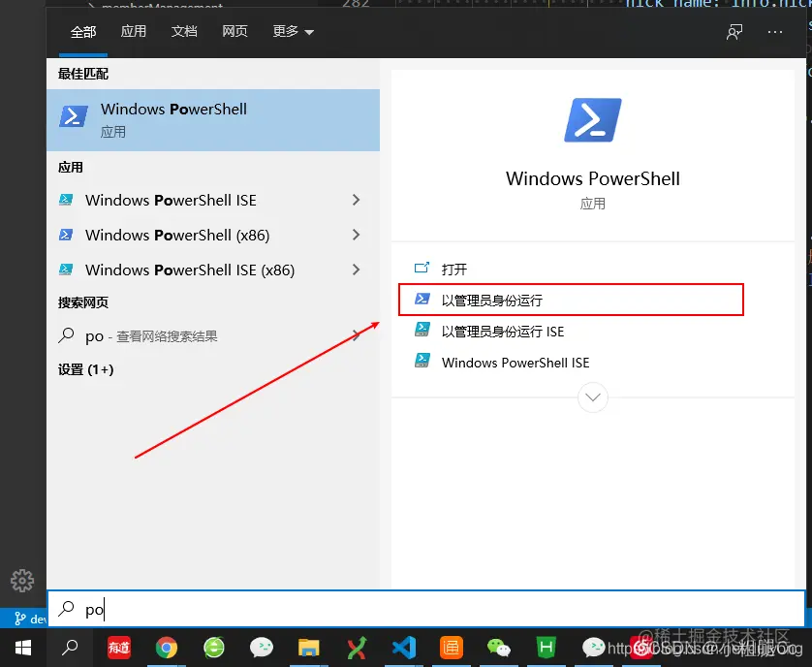The width and height of the screenshot is (812, 667).
Task: Open the first chat-bubble app on taskbar
Action: coord(262,648)
